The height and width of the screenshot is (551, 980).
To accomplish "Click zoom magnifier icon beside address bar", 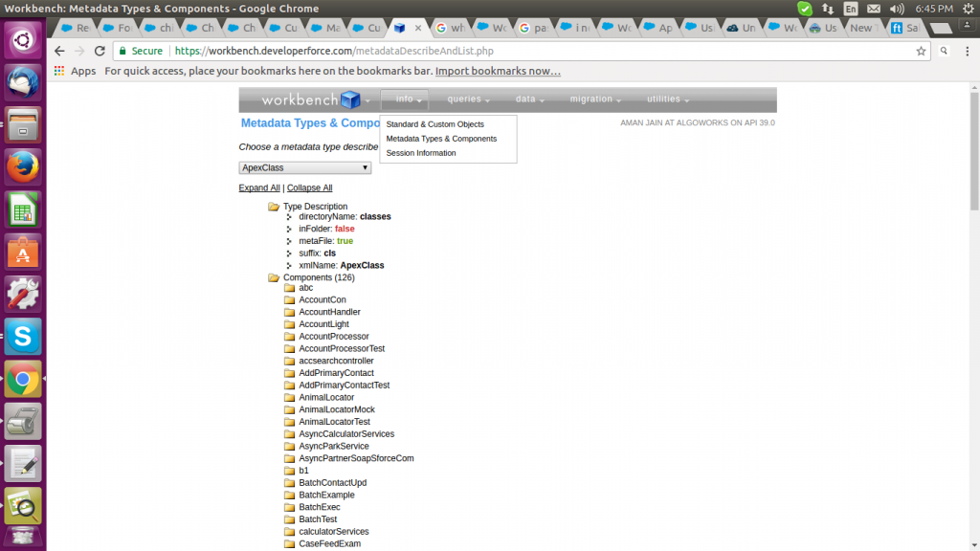I will click(944, 52).
